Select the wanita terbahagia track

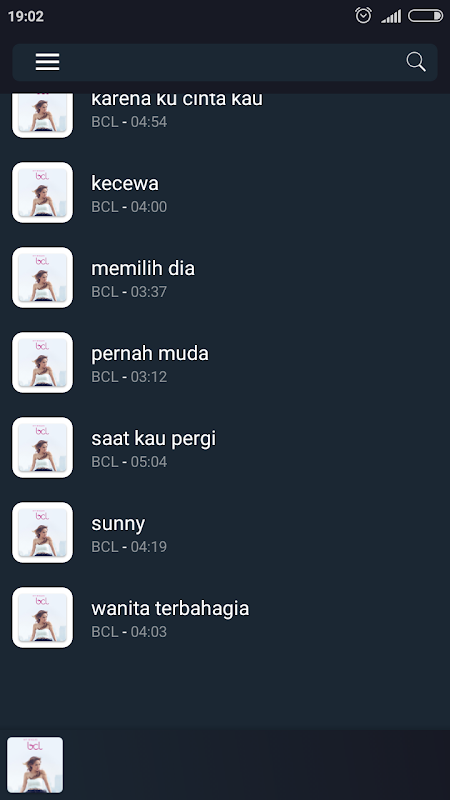225,618
